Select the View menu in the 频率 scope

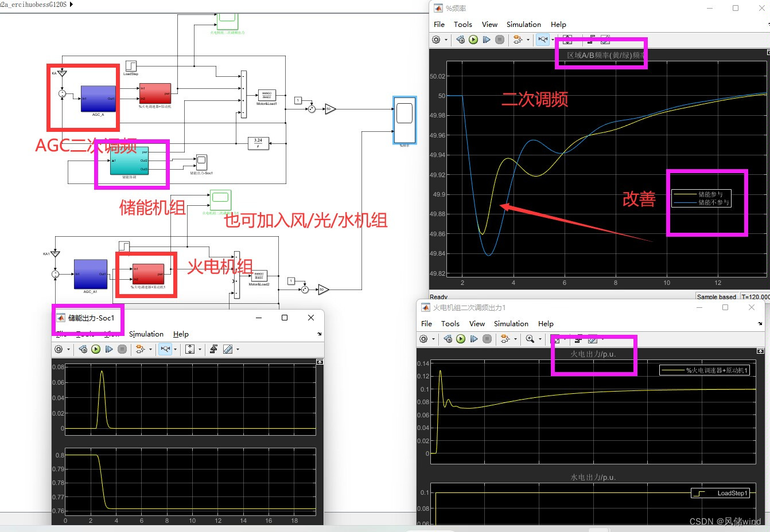click(489, 24)
